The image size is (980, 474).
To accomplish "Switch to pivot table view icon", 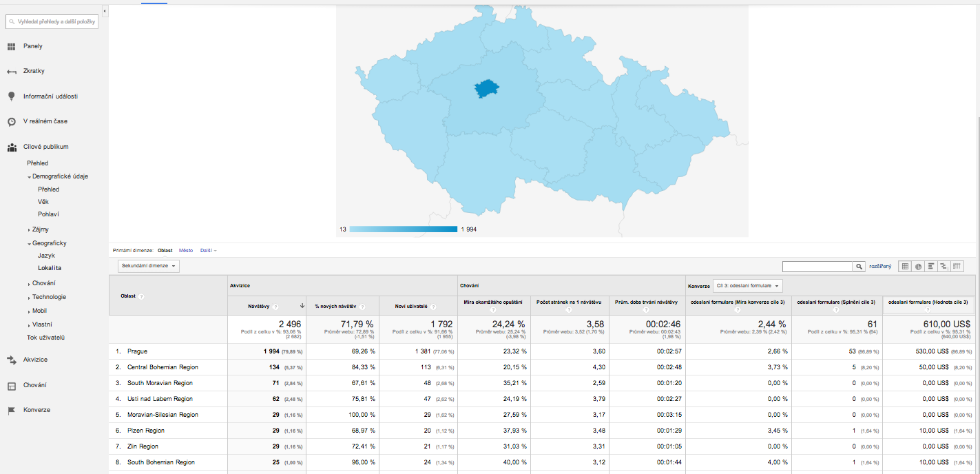I will pos(957,267).
